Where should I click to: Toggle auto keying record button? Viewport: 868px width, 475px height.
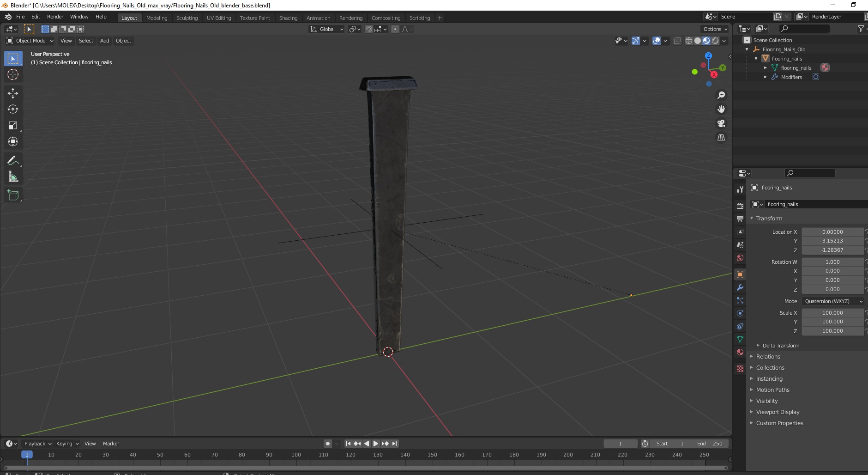click(328, 444)
